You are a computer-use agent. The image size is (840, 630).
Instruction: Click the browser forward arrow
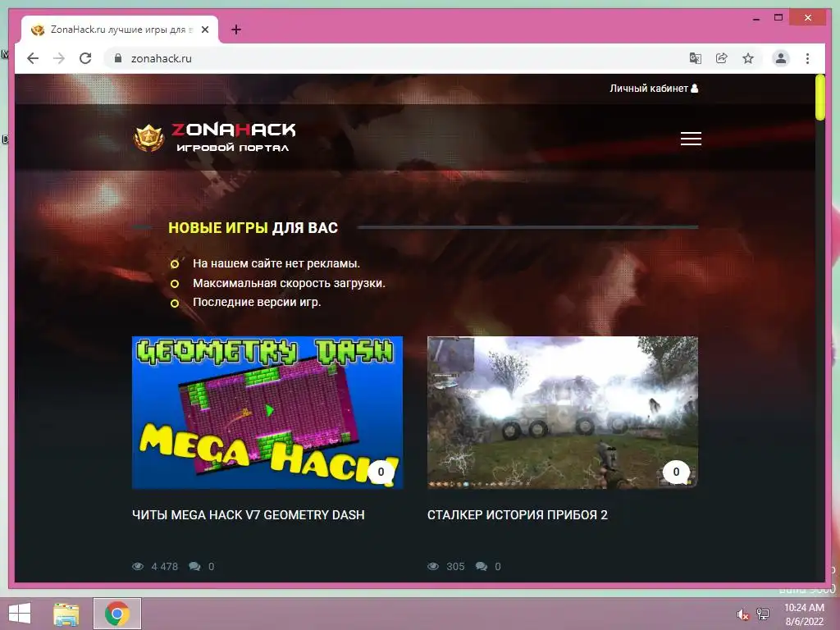pos(59,58)
